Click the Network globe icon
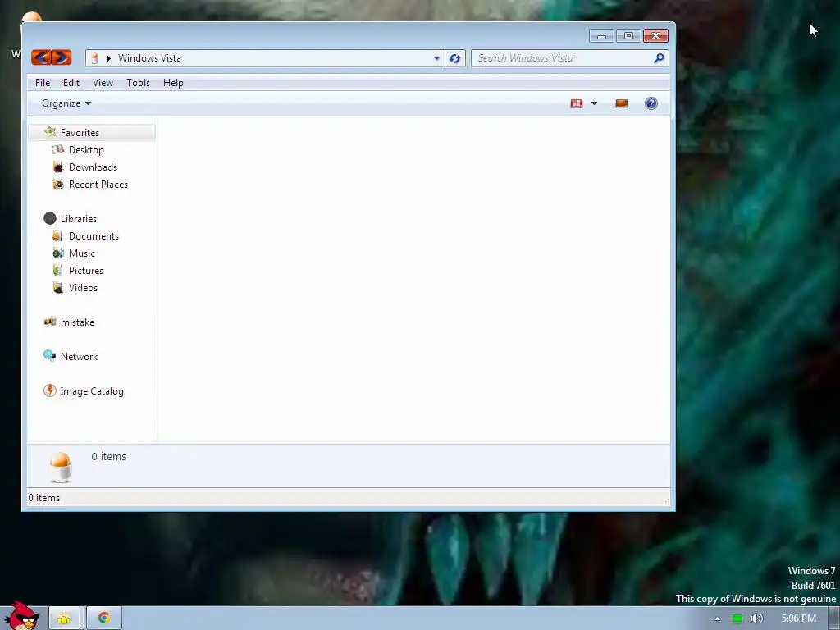The image size is (840, 630). click(50, 356)
